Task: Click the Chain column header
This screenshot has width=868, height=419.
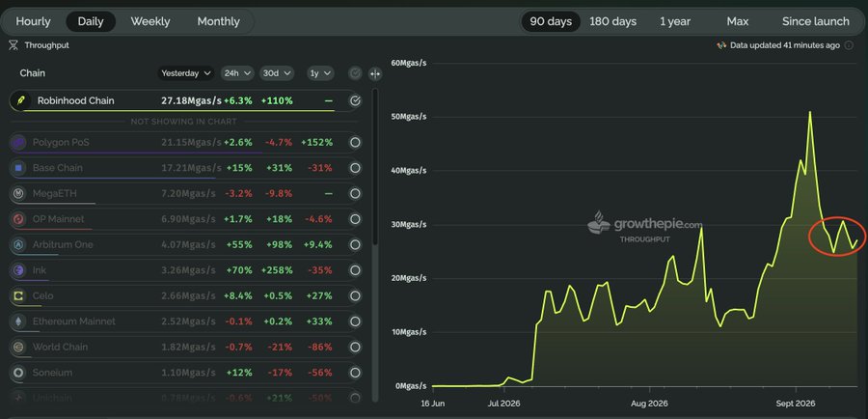Action: 33,73
